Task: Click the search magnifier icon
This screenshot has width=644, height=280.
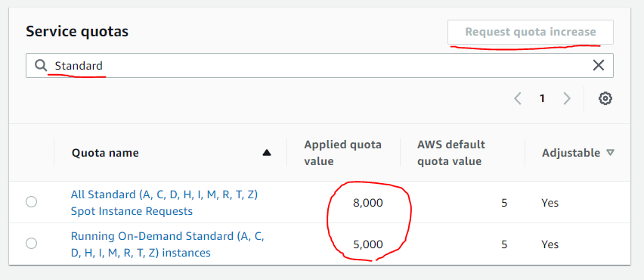Action: 41,65
